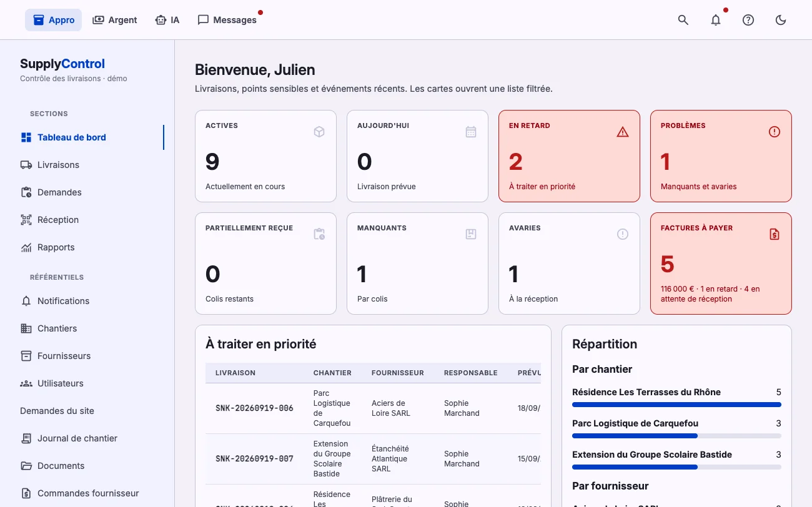Open the Avaries card

(569, 263)
